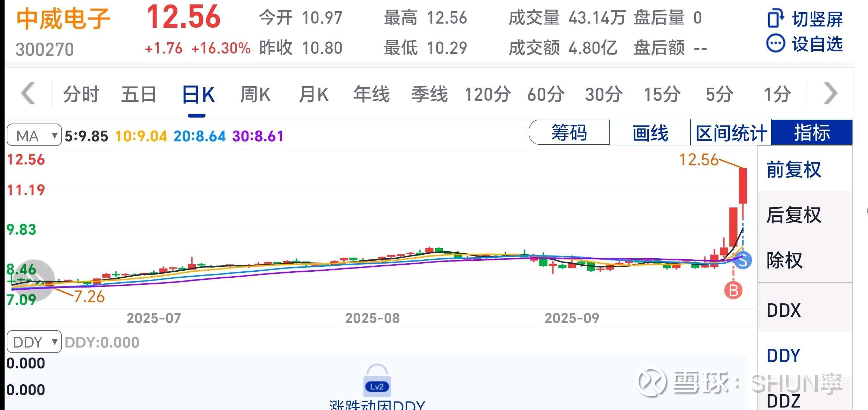Tap the rotate-to-portrait screen icon

point(775,18)
